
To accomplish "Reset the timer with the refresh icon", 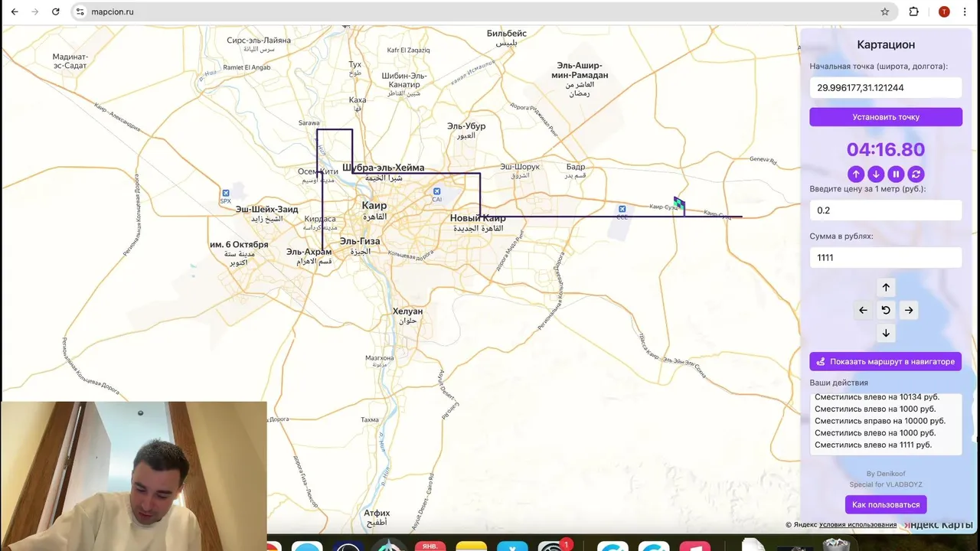I will tap(916, 174).
